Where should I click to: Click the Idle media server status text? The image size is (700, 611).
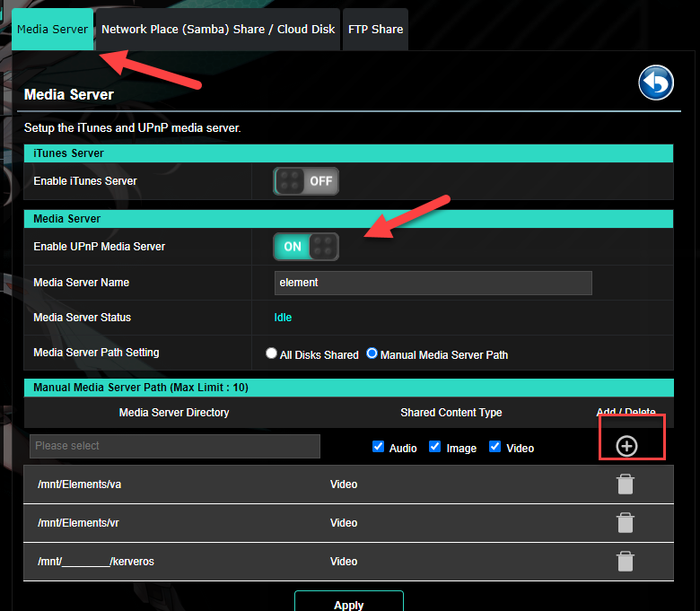point(283,318)
